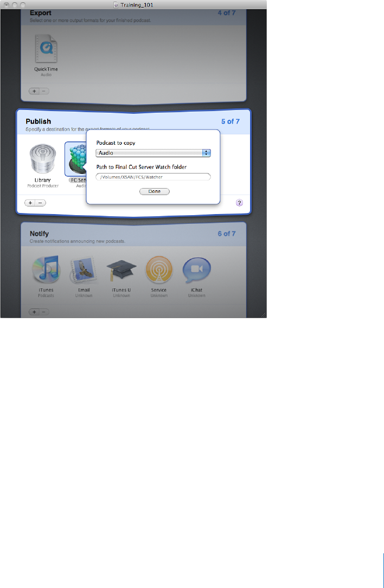Select the iTunes U graduation cap icon

coord(121,270)
